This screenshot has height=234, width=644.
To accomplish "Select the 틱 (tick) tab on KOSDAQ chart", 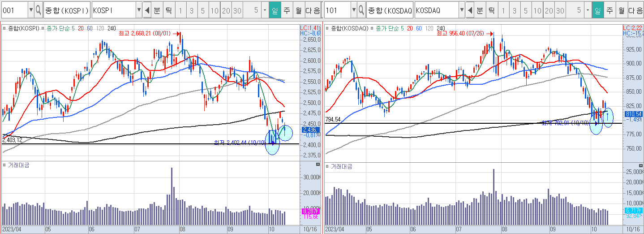I will point(491,10).
